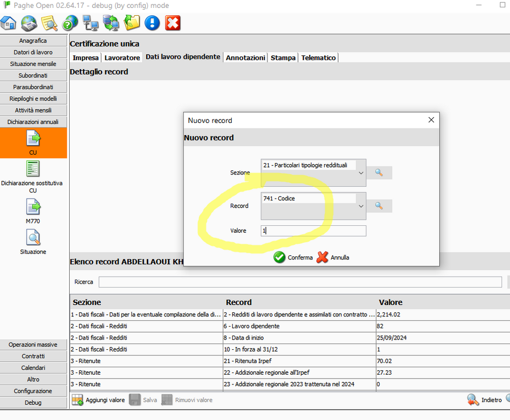Click the note with magnifier toolbar icon
This screenshot has width=510, height=420.
coord(50,23)
